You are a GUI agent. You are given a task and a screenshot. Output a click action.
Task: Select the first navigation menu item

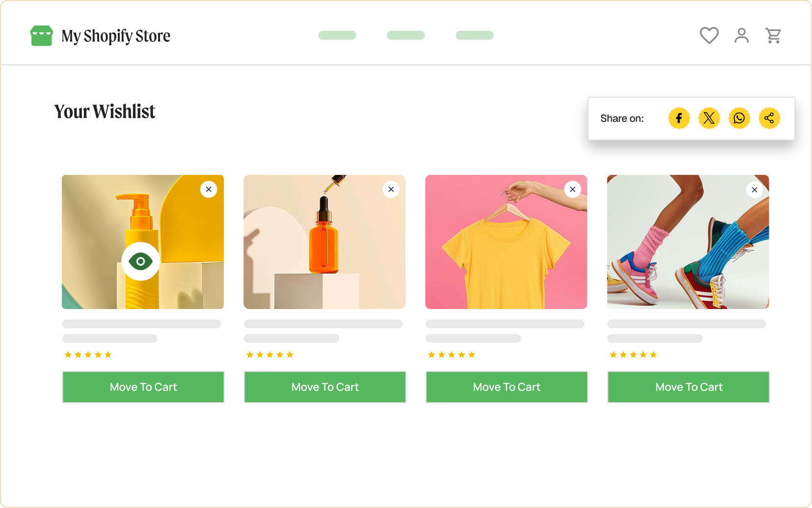[337, 35]
